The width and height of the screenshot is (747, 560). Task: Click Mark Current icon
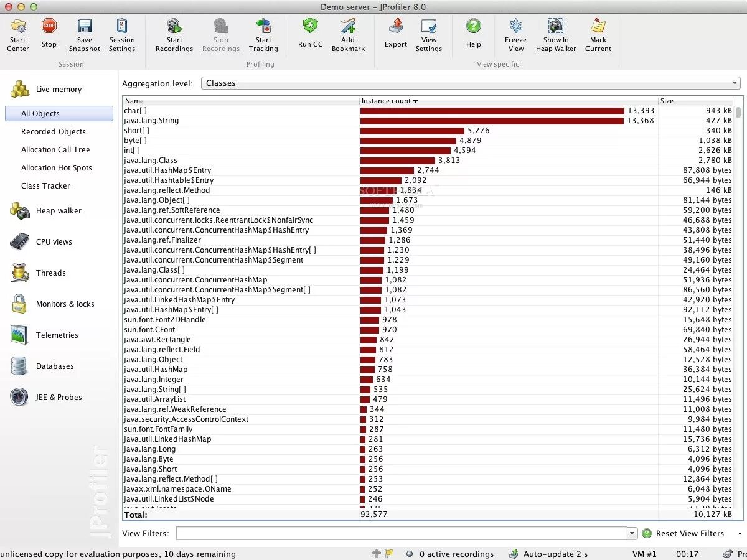pyautogui.click(x=598, y=26)
